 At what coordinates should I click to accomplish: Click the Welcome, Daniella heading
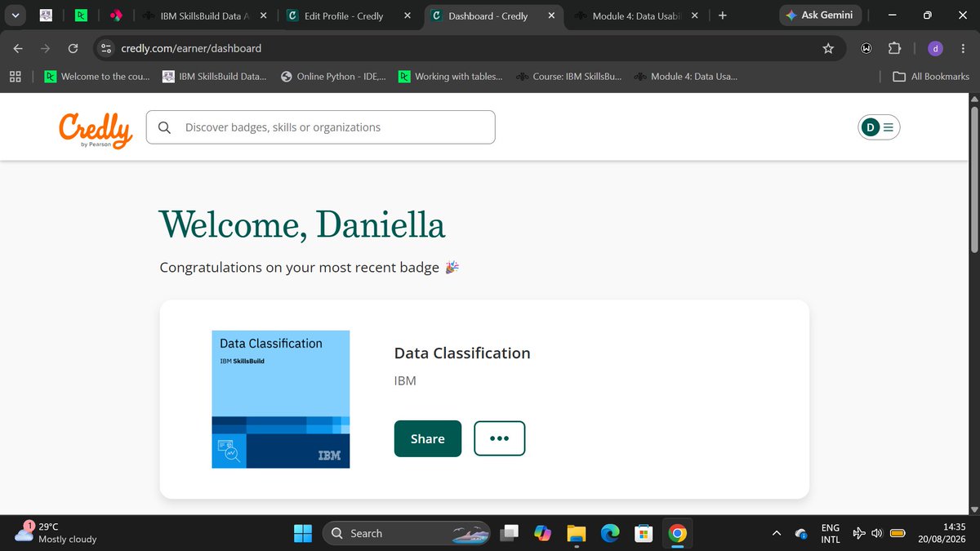point(302,225)
